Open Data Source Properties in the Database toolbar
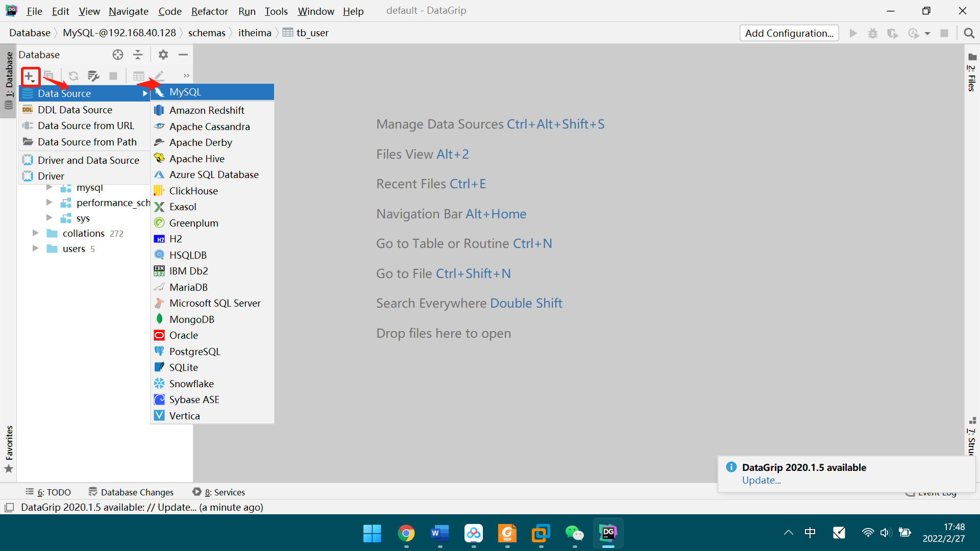 coord(93,76)
